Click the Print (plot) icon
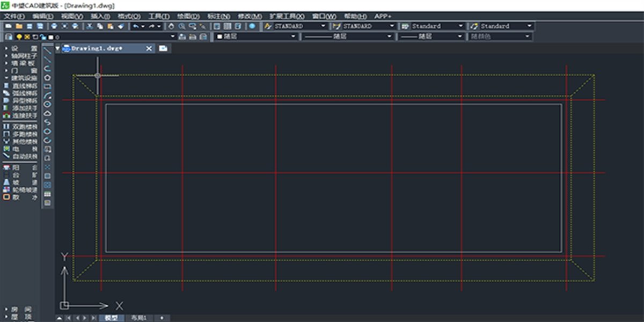Image resolution: width=644 pixels, height=322 pixels. [54, 26]
